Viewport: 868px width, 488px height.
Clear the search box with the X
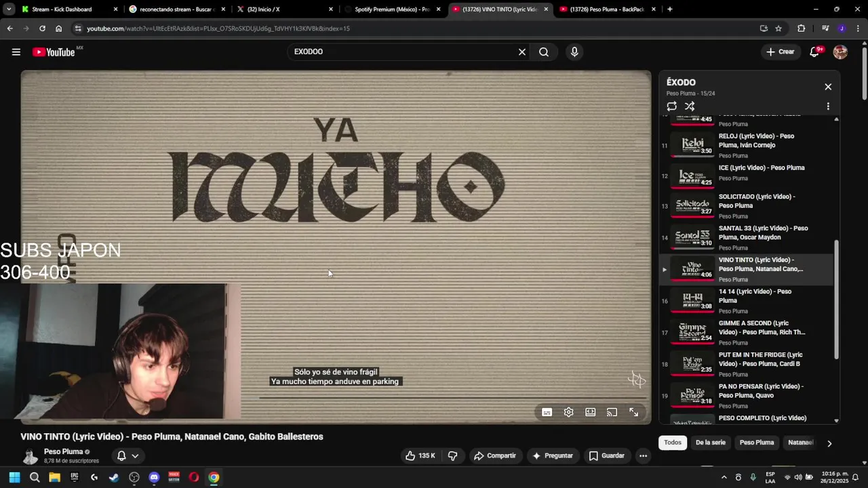click(x=522, y=52)
